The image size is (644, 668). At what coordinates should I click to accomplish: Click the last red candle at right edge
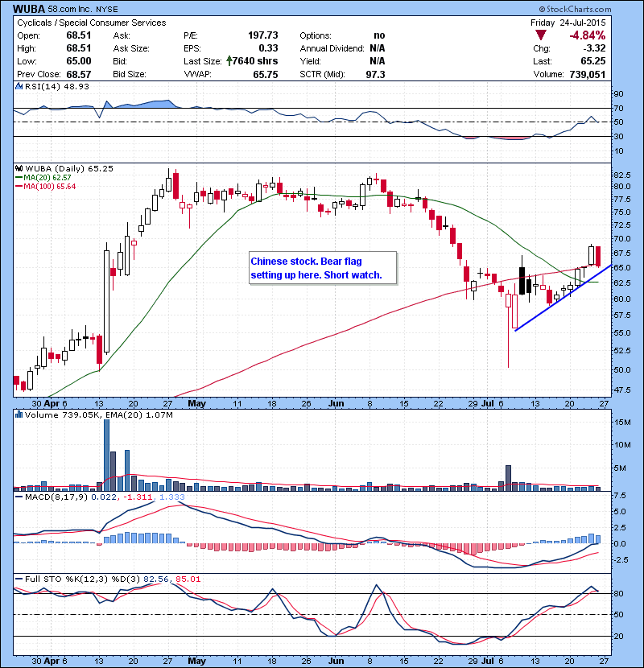coord(598,257)
